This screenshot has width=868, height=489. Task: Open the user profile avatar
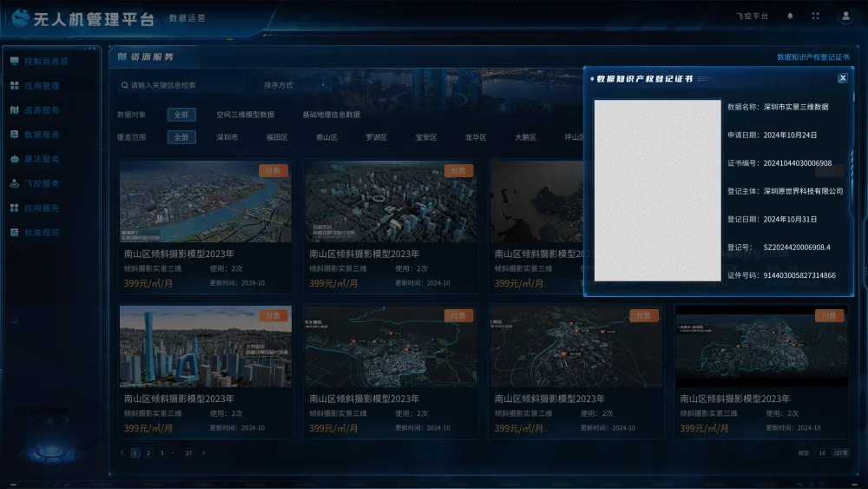click(x=845, y=16)
